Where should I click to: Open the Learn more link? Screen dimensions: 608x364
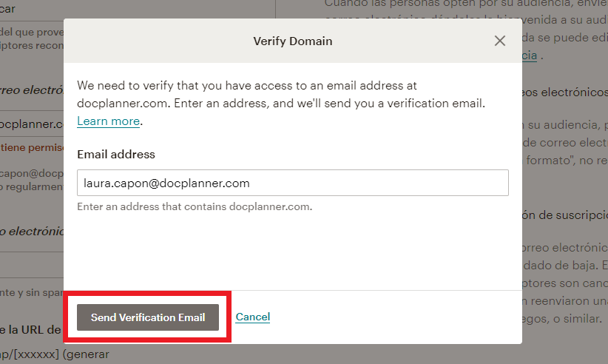coord(109,121)
